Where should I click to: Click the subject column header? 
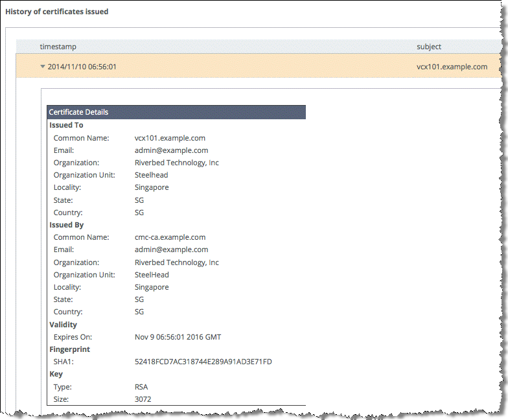click(429, 47)
